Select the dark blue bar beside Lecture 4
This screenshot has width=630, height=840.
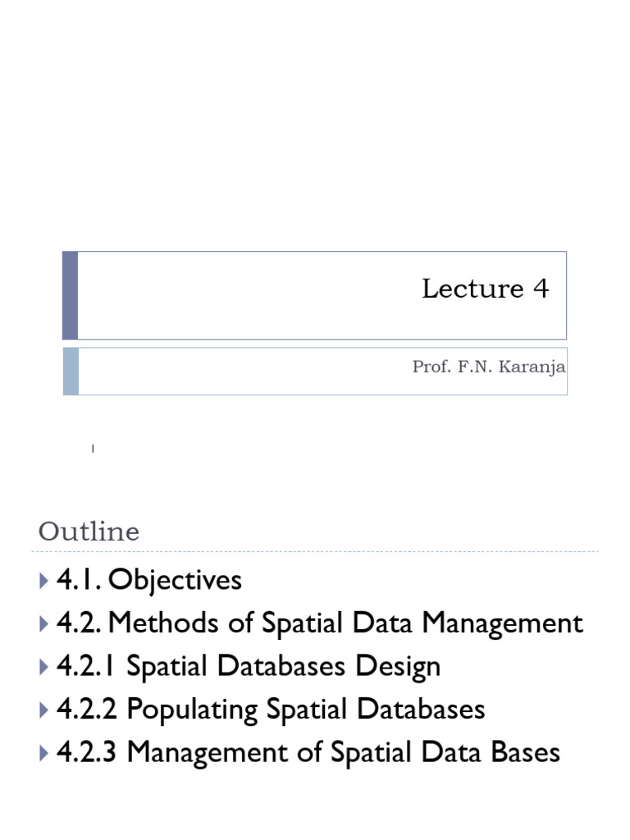[70, 295]
